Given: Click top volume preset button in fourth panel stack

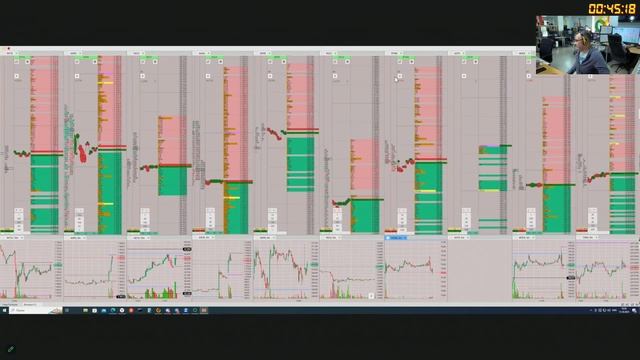Looking at the screenshot, I should pyautogui.click(x=210, y=211).
